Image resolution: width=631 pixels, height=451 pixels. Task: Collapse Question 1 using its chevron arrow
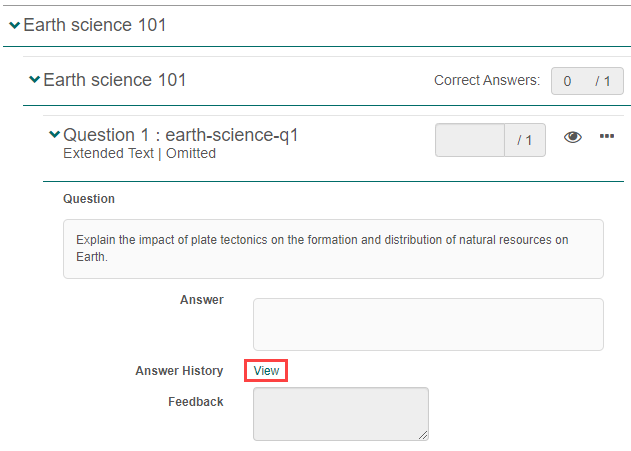point(54,135)
